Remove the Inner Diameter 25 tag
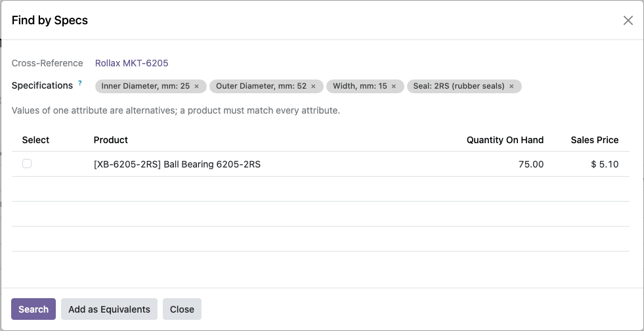The height and width of the screenshot is (331, 644). [x=196, y=86]
